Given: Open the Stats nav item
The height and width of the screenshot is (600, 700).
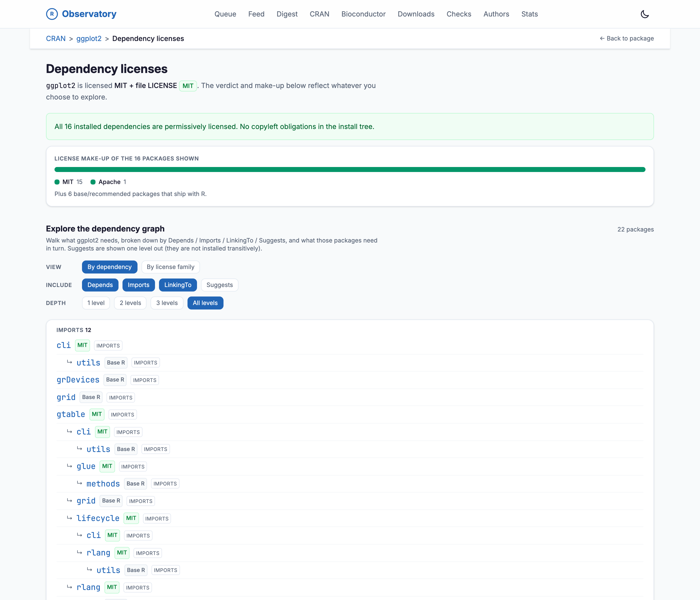Looking at the screenshot, I should click(529, 14).
